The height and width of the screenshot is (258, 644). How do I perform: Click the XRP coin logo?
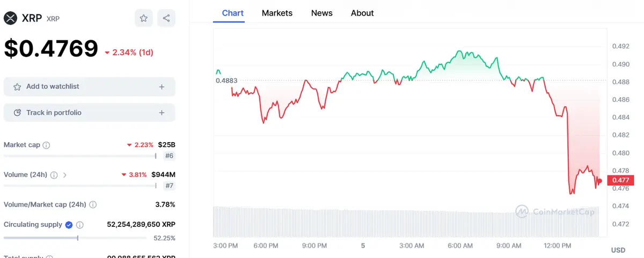11,18
